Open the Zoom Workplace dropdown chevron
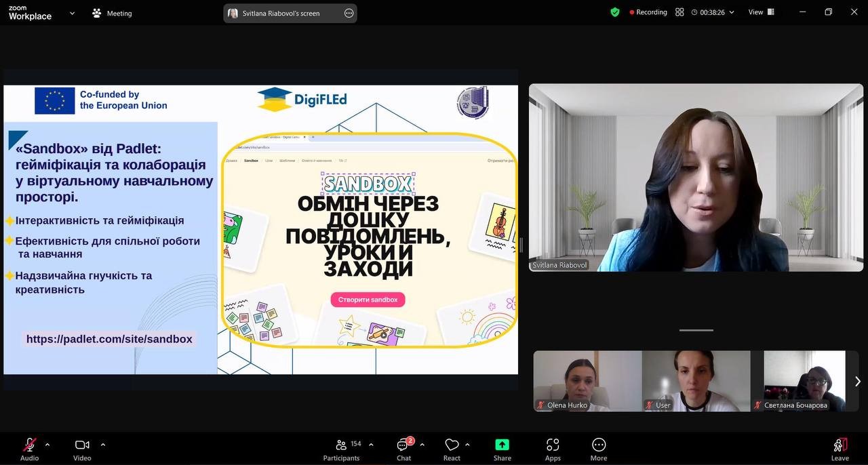Viewport: 868px width, 465px height. 72,13
